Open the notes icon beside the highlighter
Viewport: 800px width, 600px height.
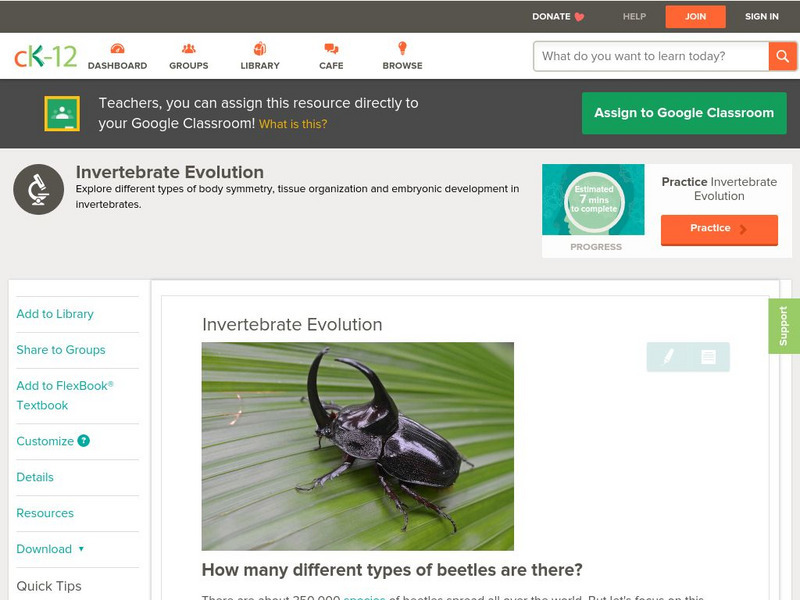click(x=708, y=356)
